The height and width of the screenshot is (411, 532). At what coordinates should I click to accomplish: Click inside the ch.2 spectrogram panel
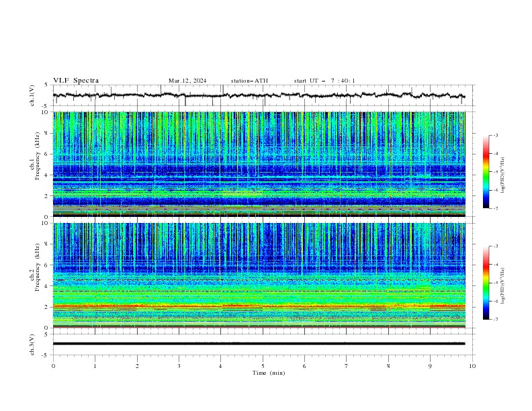(259, 275)
